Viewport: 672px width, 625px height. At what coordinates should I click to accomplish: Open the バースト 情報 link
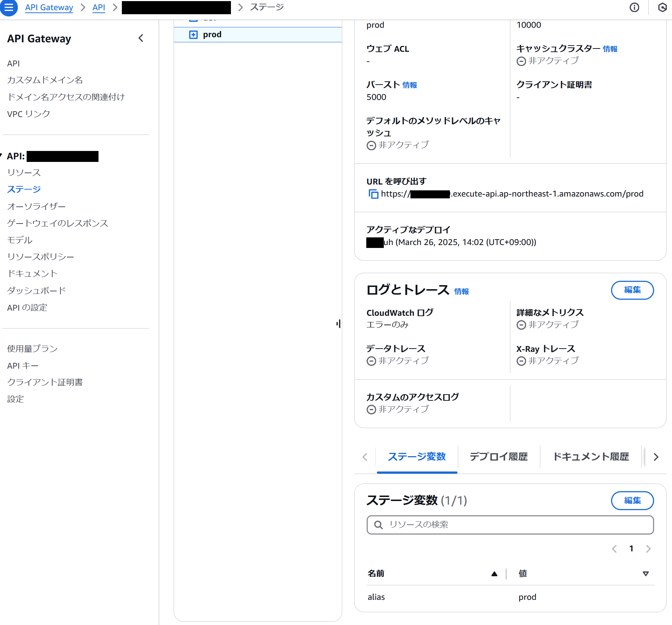(410, 85)
